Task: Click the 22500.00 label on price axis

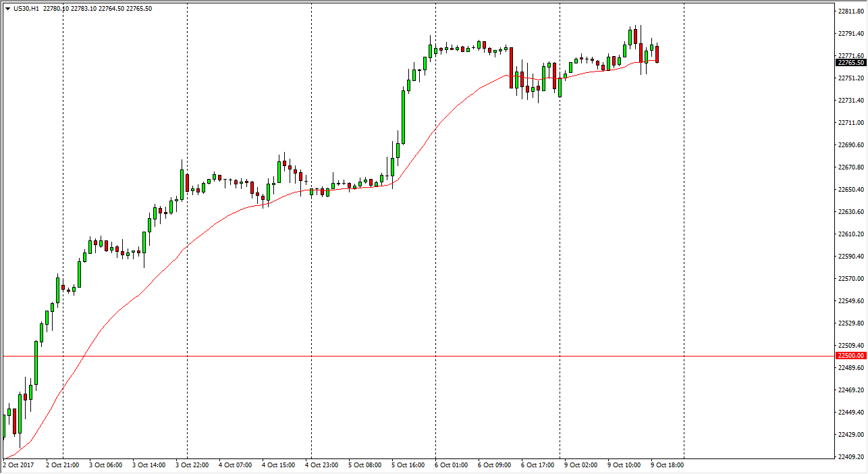Action: coord(850,356)
